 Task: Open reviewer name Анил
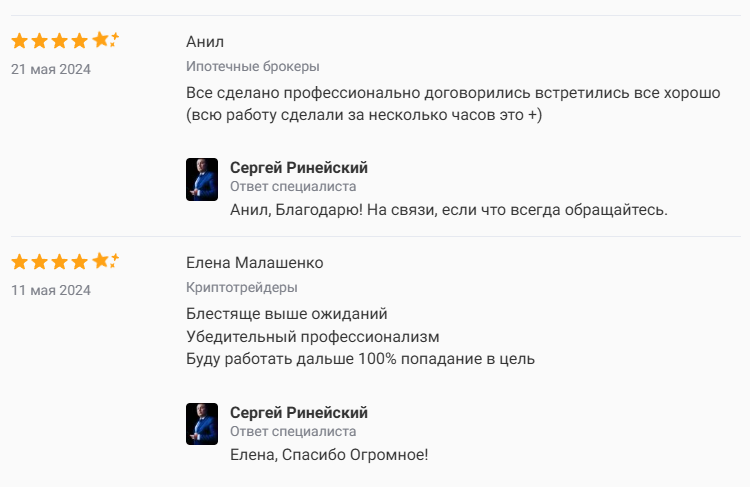pyautogui.click(x=205, y=41)
